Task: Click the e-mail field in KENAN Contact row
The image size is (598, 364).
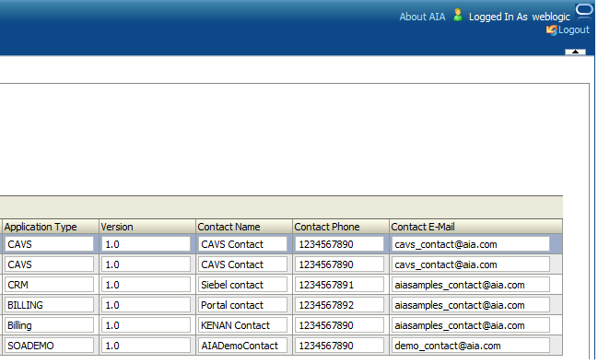Action: [x=471, y=325]
